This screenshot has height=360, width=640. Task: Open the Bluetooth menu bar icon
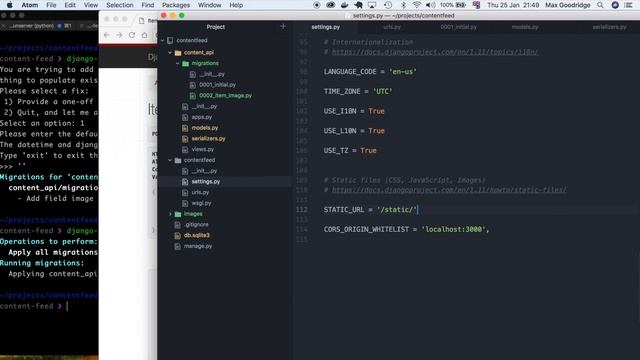click(403, 5)
